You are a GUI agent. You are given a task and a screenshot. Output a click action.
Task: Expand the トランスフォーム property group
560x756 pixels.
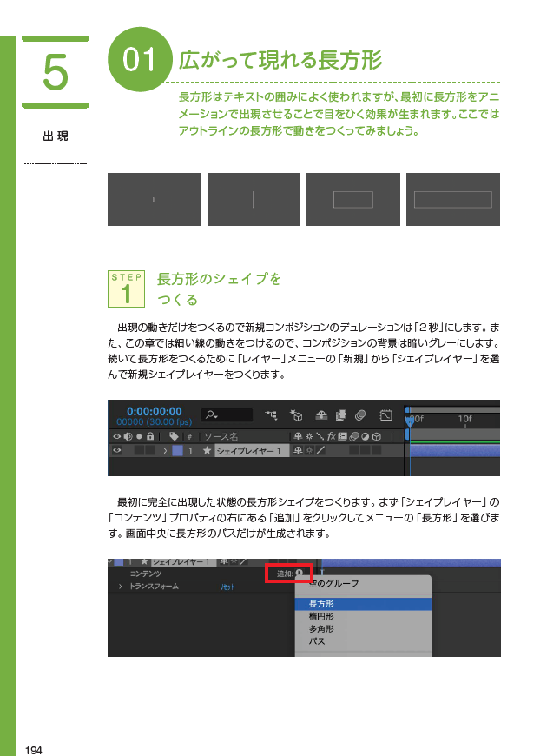(x=121, y=587)
